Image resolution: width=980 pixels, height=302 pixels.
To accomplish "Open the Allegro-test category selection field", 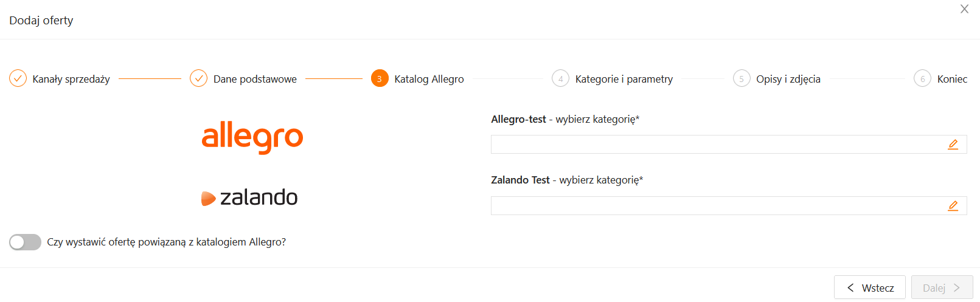I will tap(718, 145).
